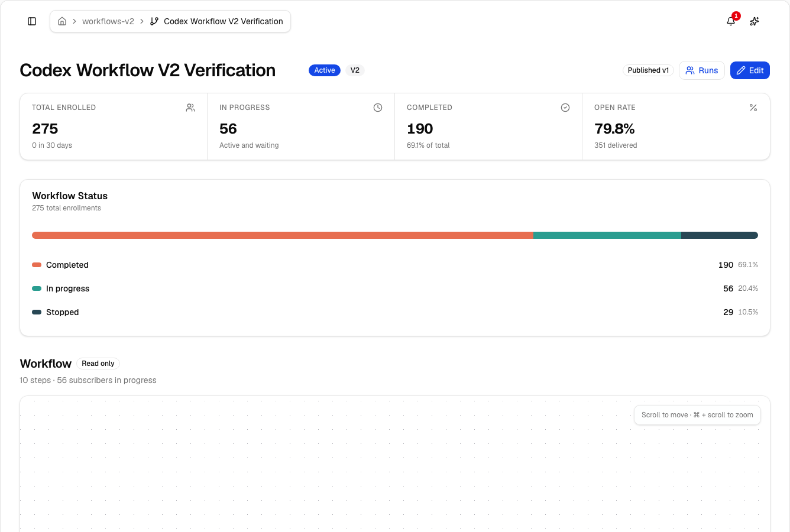Go to home via breadcrumb icon
790x532 pixels.
click(x=62, y=21)
